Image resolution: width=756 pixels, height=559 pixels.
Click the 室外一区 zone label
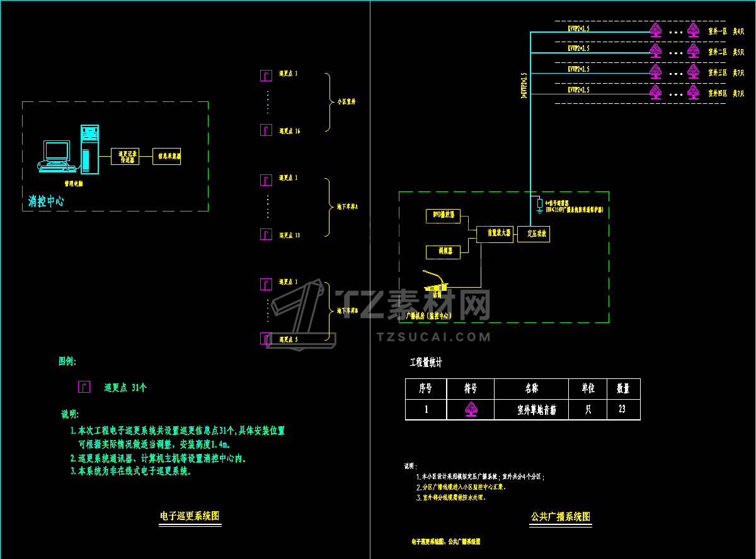pos(718,31)
